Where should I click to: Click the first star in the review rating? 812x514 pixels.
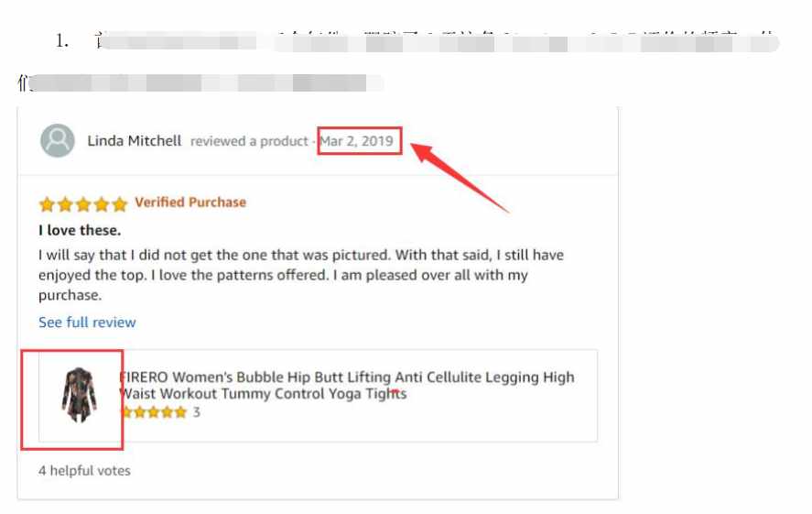tap(47, 204)
